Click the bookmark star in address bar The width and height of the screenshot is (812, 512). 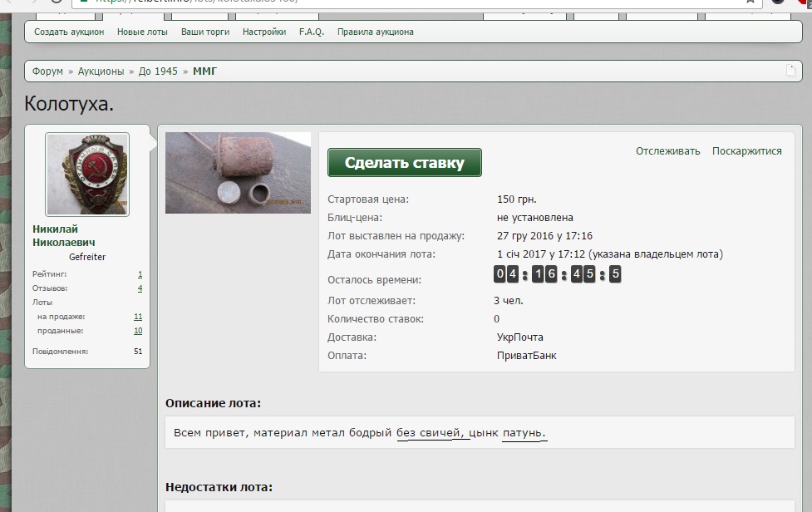click(750, 2)
